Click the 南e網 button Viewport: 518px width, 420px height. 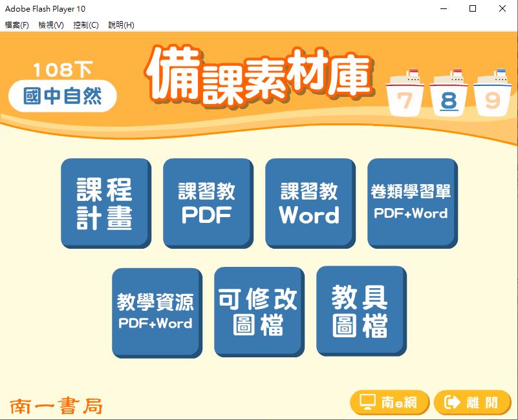tap(389, 403)
